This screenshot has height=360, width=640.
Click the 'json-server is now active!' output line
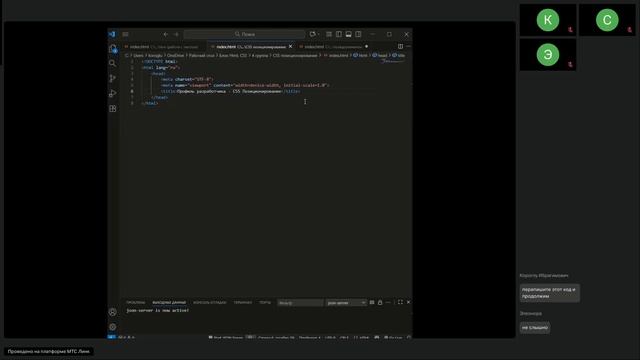tap(158, 311)
